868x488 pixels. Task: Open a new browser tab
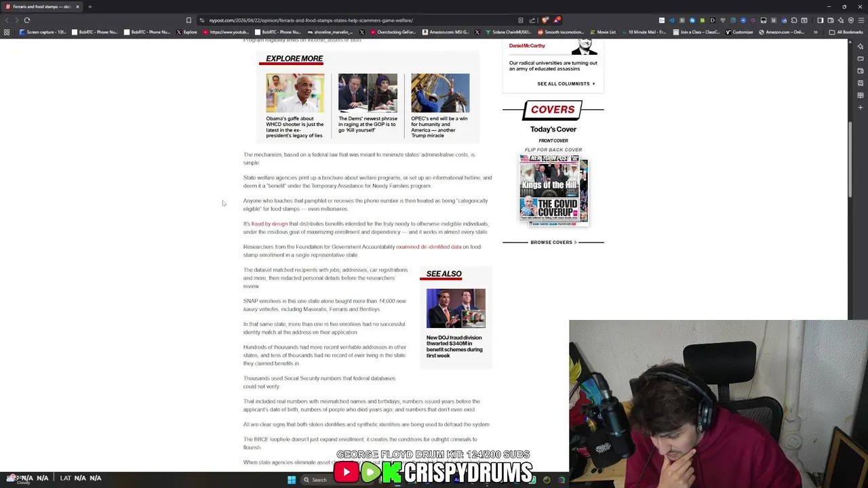click(x=90, y=7)
